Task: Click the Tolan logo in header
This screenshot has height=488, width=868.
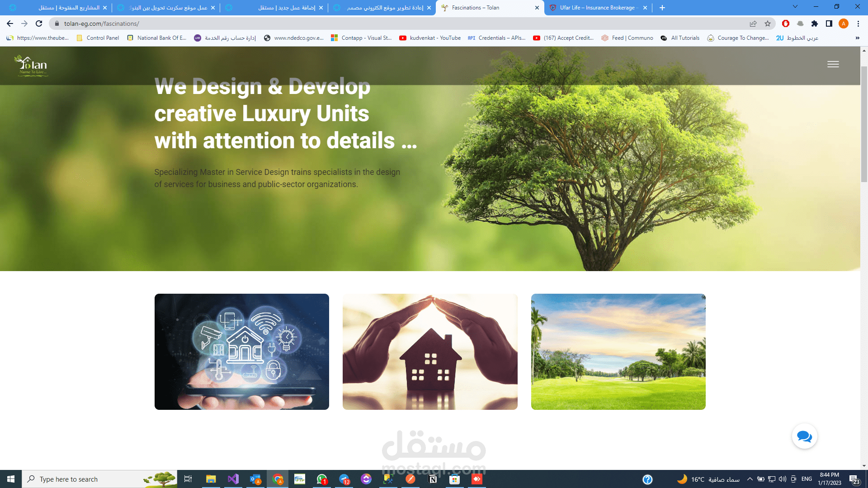Action: click(31, 66)
